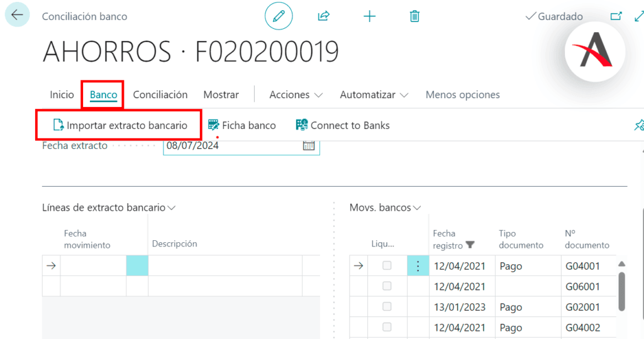Click the trash delete icon

coord(414,16)
